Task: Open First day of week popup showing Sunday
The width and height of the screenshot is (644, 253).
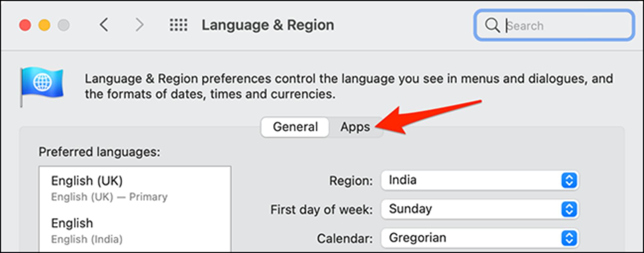Action: (480, 209)
